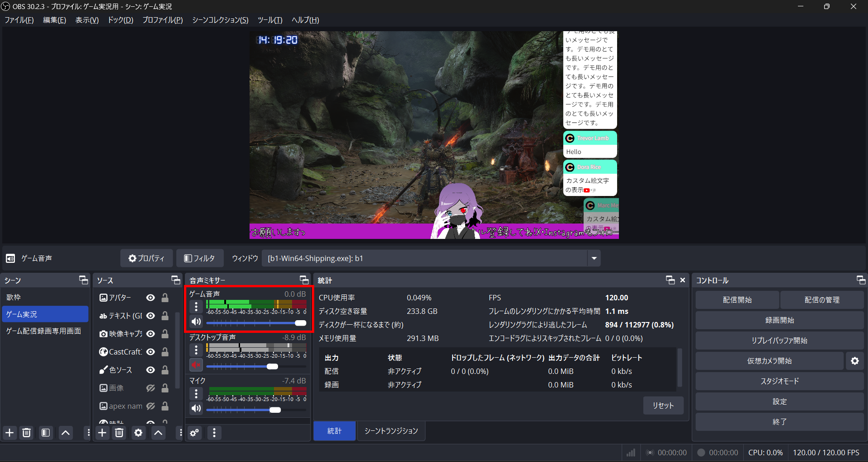This screenshot has height=462, width=868.
Task: Remove selected scene with trash icon
Action: [x=27, y=433]
